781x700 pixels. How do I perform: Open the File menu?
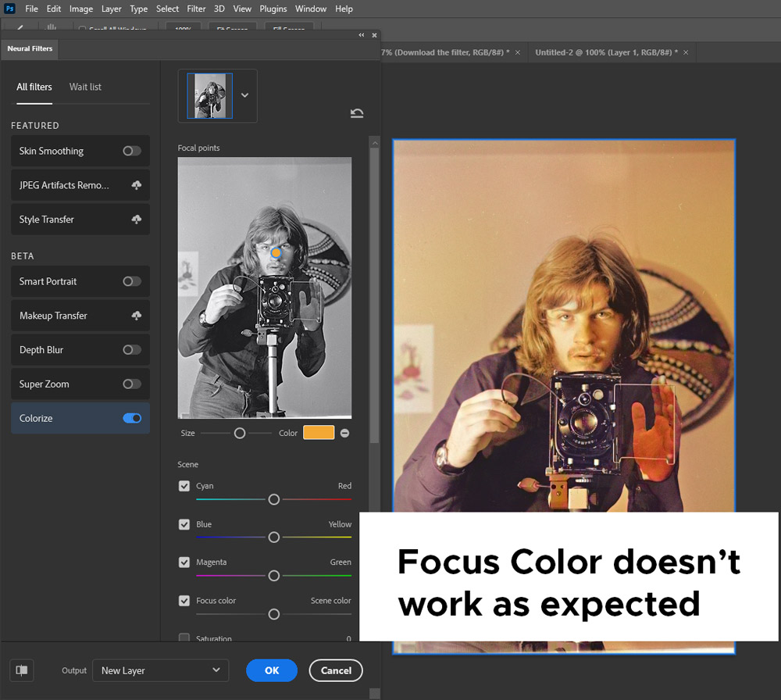pyautogui.click(x=31, y=9)
